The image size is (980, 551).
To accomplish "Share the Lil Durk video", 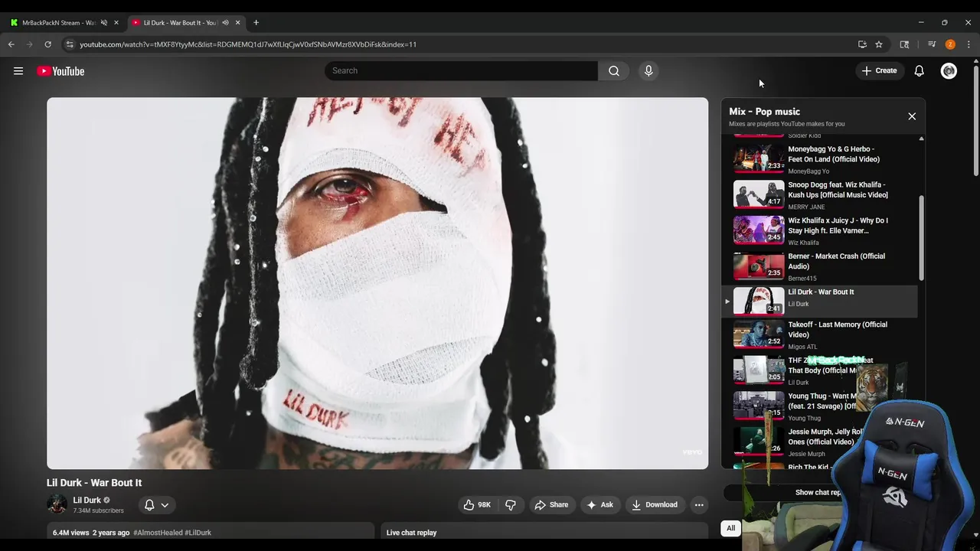I will coord(551,505).
